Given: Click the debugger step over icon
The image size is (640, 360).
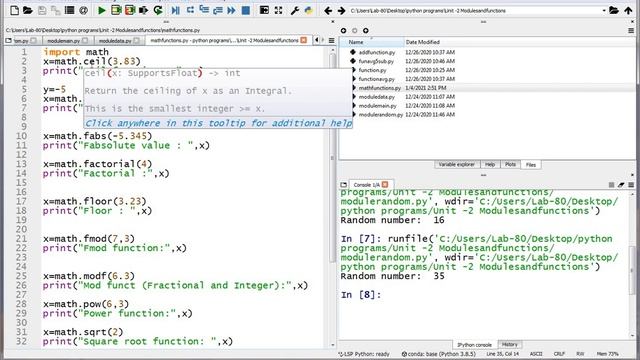Looking at the screenshot, I should click(x=190, y=10).
